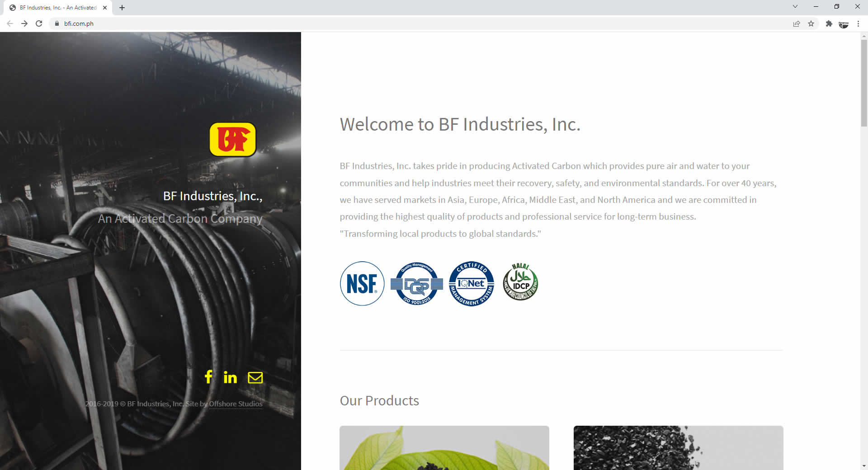This screenshot has width=868, height=470.
Task: Click the scrollbar down arrow
Action: pos(864,465)
